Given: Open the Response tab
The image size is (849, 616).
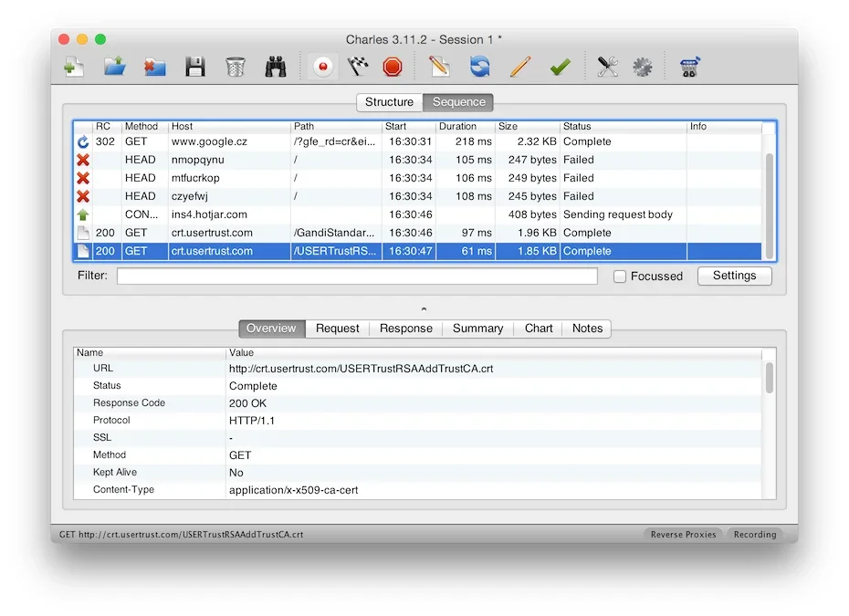Looking at the screenshot, I should click(x=406, y=329).
